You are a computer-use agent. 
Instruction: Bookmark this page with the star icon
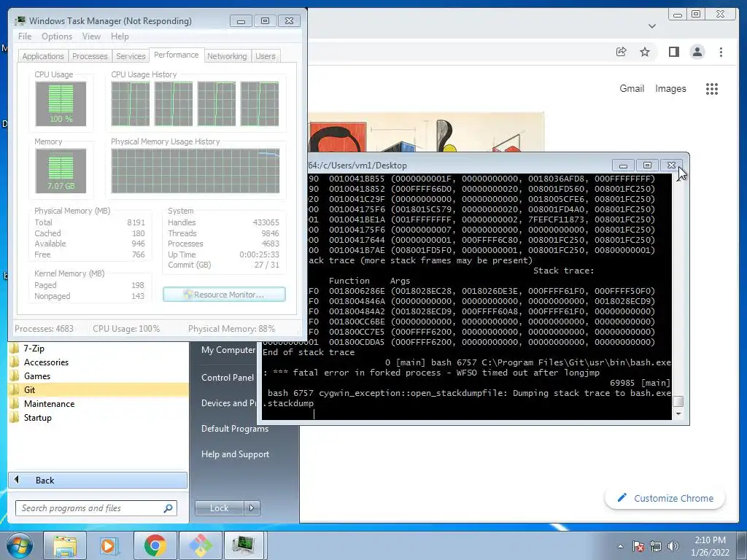click(645, 52)
